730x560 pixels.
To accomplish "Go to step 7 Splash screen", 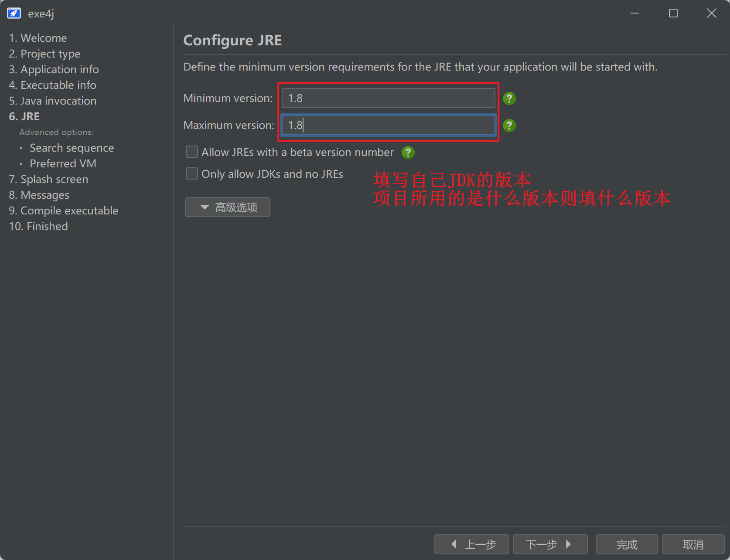I will click(48, 179).
